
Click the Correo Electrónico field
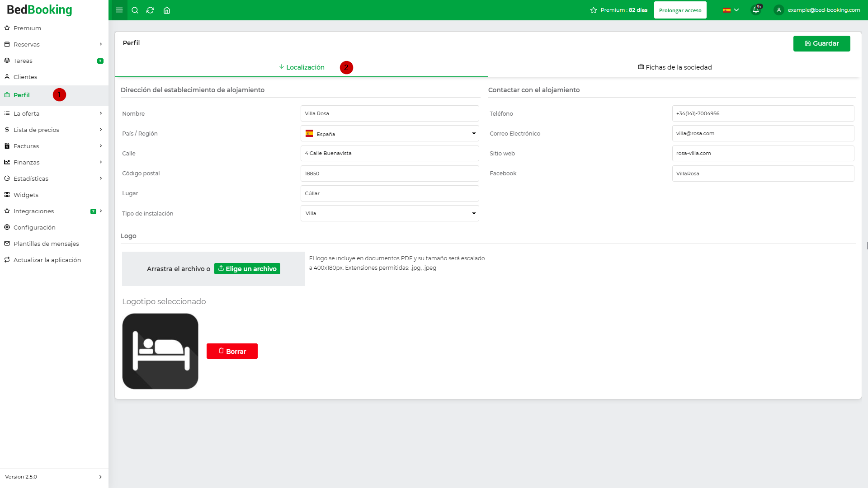(763, 133)
